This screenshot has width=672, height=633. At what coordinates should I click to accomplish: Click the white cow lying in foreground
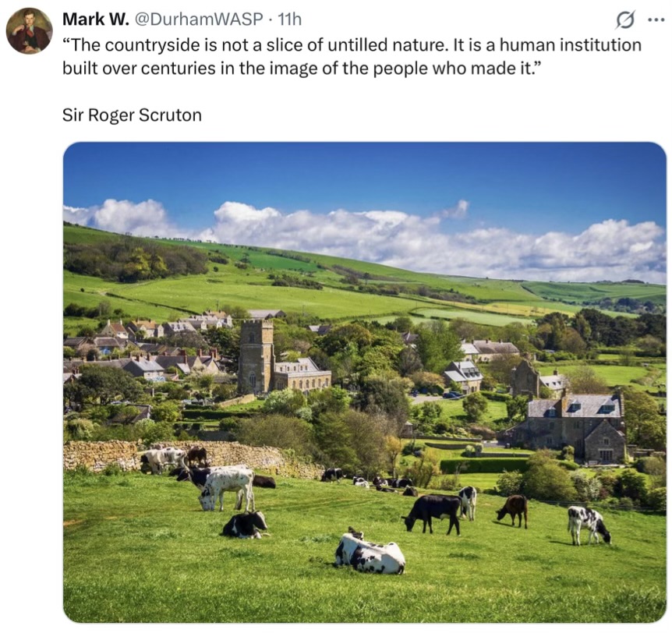pos(371,555)
